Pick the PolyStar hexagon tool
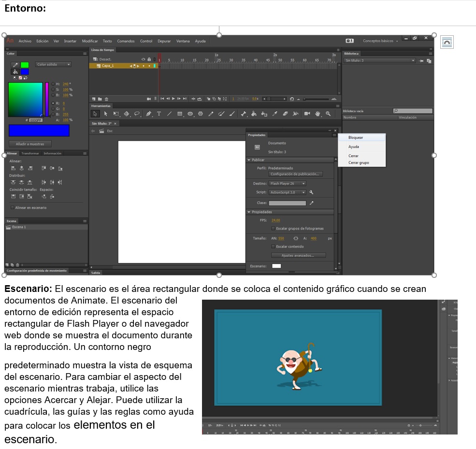This screenshot has height=449, width=476. pyautogui.click(x=201, y=114)
